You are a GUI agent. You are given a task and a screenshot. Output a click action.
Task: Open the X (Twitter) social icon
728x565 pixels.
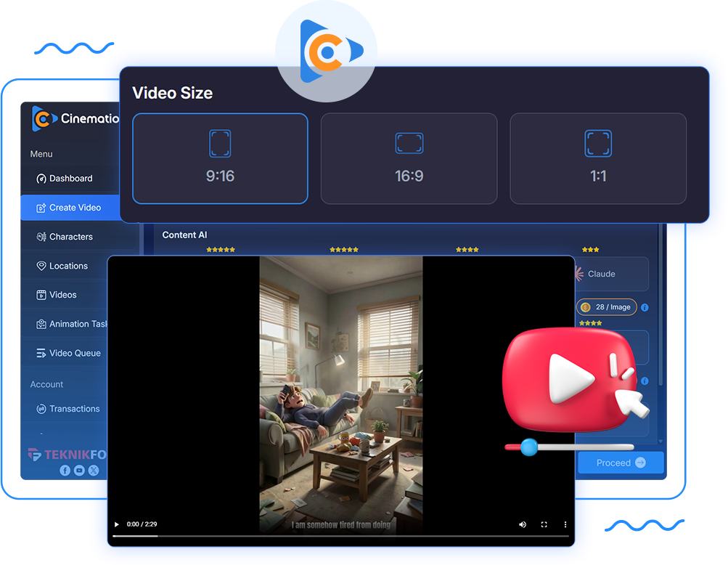pyautogui.click(x=94, y=471)
